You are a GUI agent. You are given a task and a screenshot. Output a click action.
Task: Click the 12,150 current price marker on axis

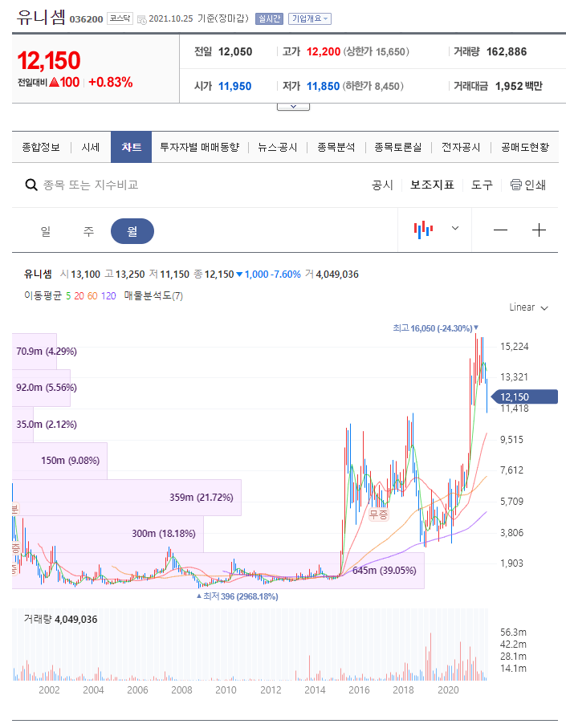525,397
